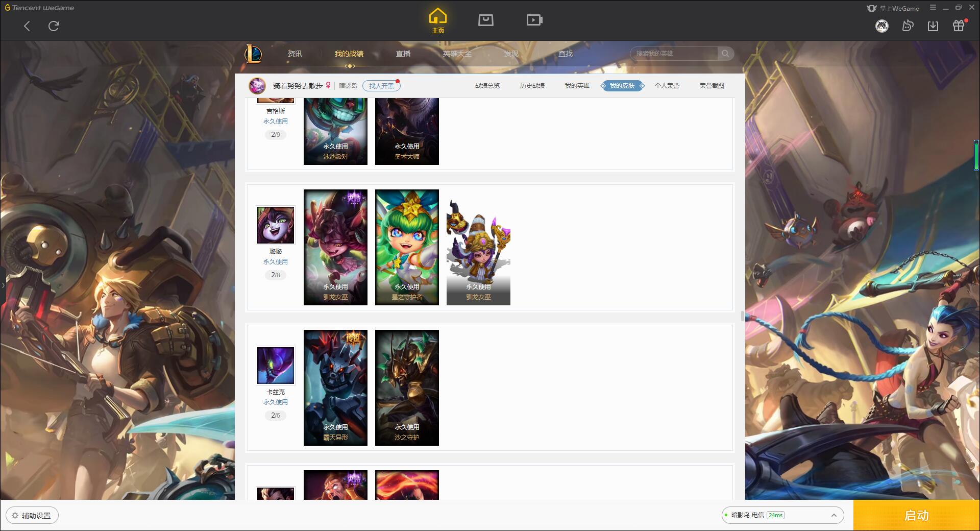Open the 直播 tab
The height and width of the screenshot is (531, 980).
coord(403,54)
